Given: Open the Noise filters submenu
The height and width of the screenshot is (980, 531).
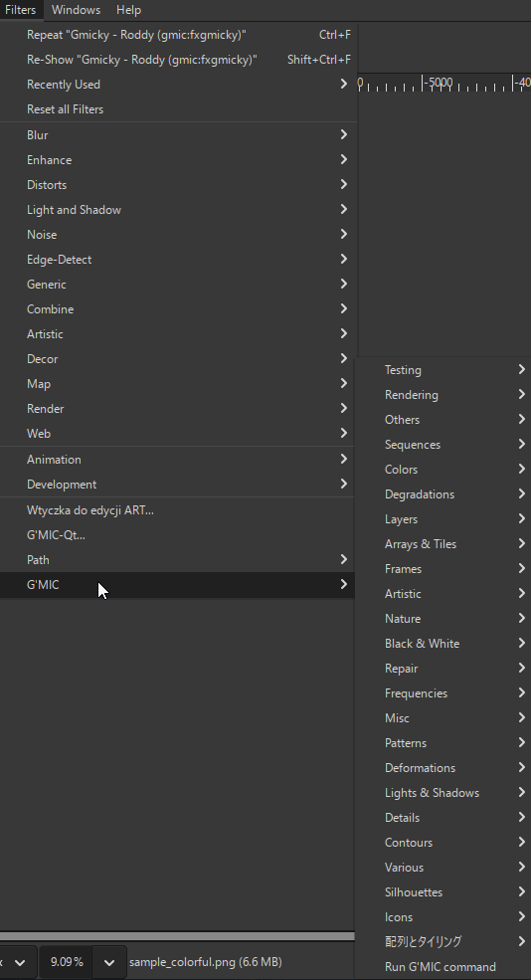Looking at the screenshot, I should point(177,235).
